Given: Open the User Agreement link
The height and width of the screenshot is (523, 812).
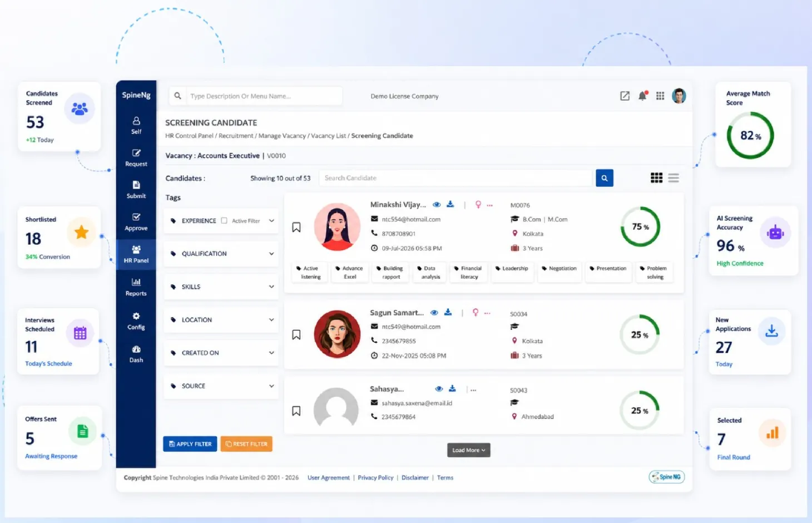Looking at the screenshot, I should (329, 477).
